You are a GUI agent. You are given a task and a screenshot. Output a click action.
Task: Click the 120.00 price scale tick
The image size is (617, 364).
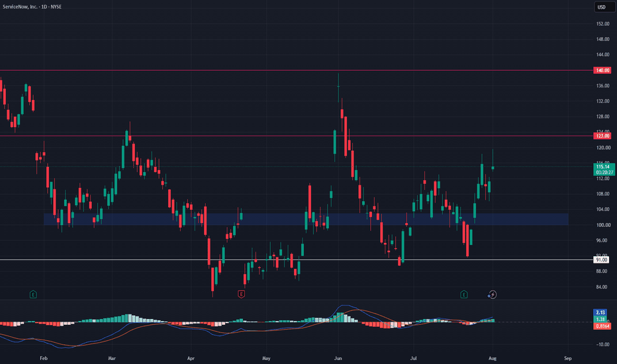603,148
